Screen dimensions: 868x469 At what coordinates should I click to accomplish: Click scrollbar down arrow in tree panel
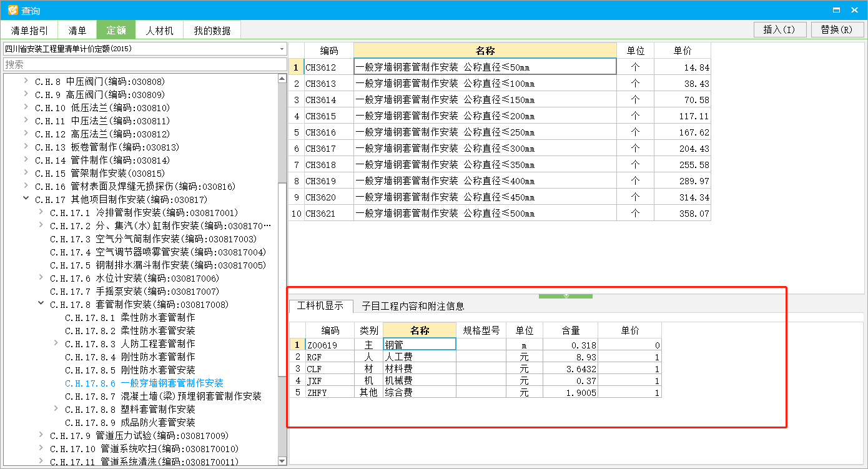coord(282,460)
